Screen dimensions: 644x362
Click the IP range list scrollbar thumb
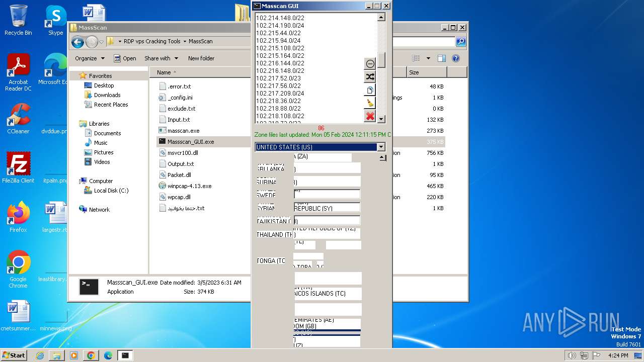pos(381,60)
